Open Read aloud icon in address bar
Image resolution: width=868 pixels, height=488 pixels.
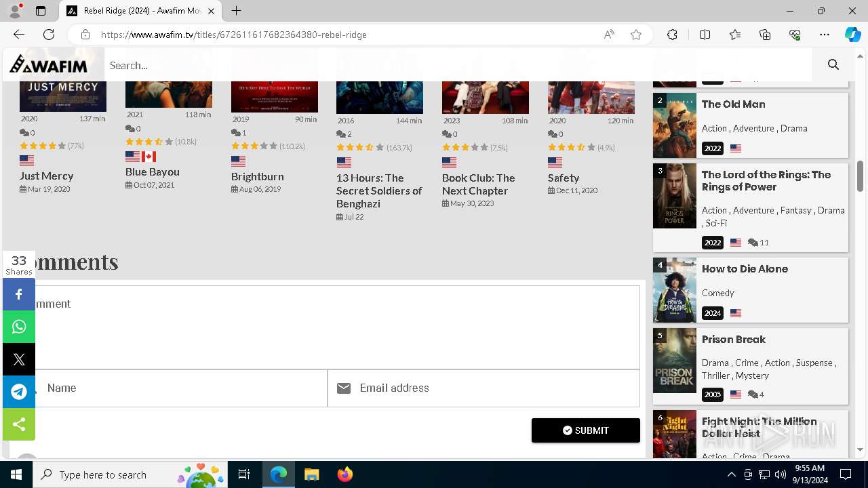[x=609, y=35]
